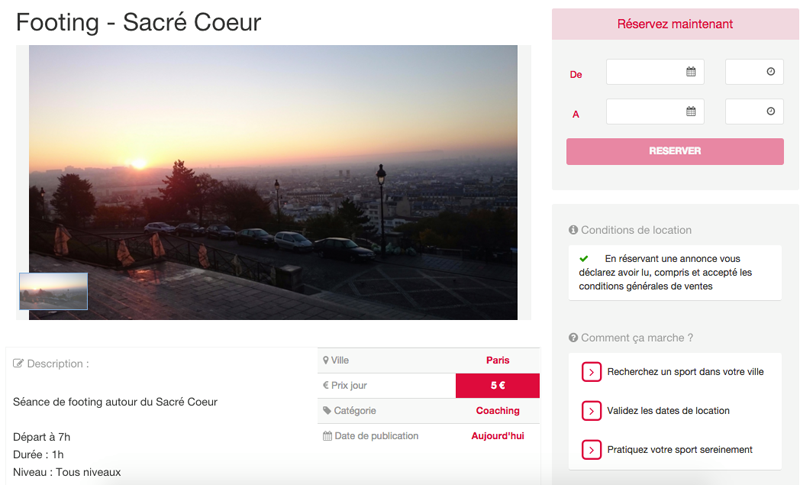Open the Coaching category link
Viewport: 800px width, 485px height.
[x=497, y=411]
